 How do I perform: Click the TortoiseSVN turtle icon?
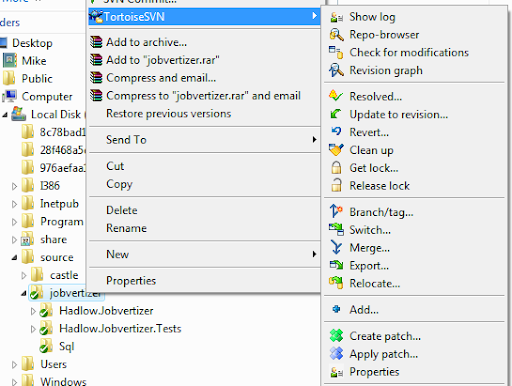pos(96,16)
